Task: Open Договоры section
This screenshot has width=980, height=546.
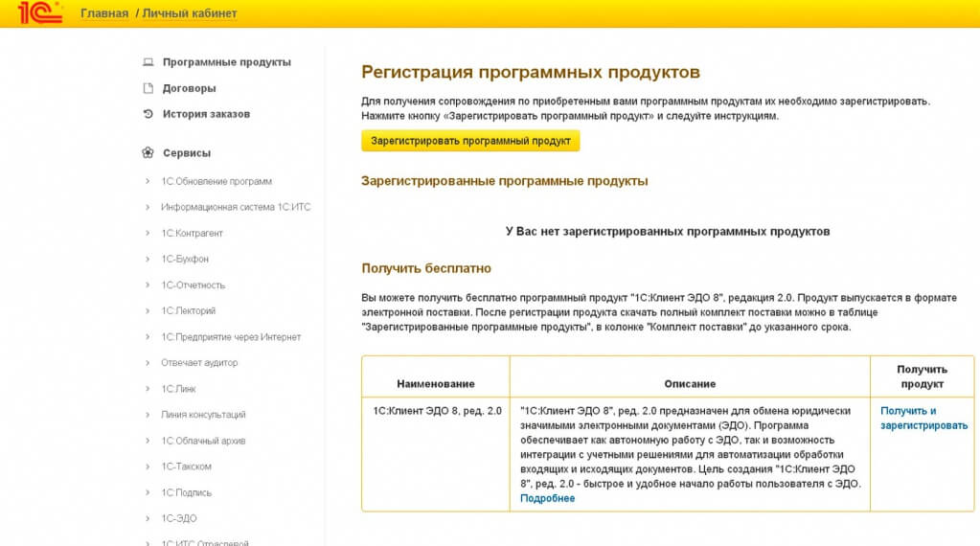Action: point(189,88)
